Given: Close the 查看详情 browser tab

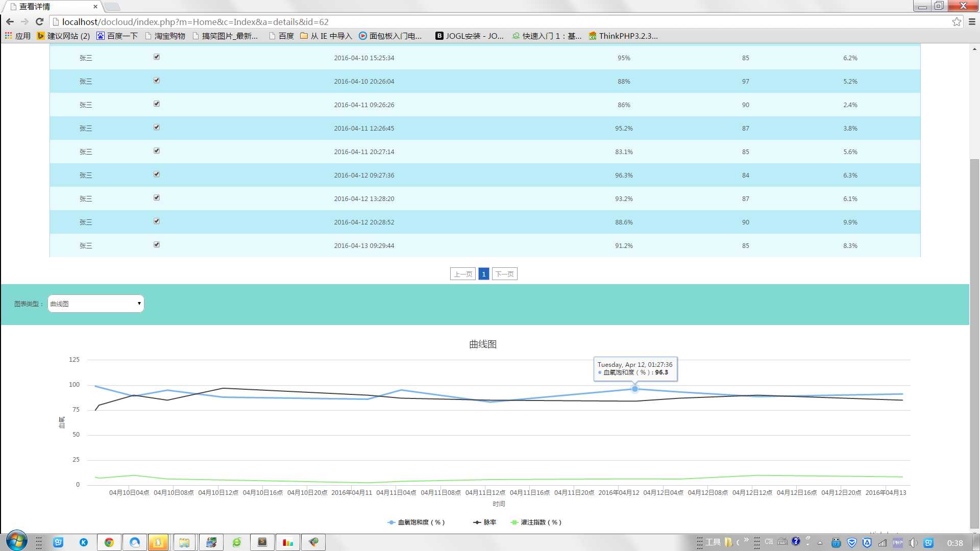Looking at the screenshot, I should [x=95, y=7].
